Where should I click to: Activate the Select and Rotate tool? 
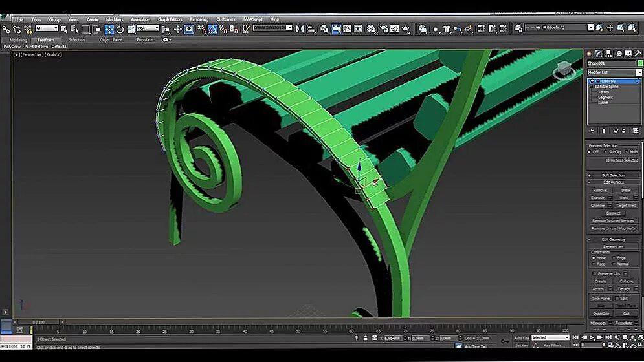click(120, 28)
